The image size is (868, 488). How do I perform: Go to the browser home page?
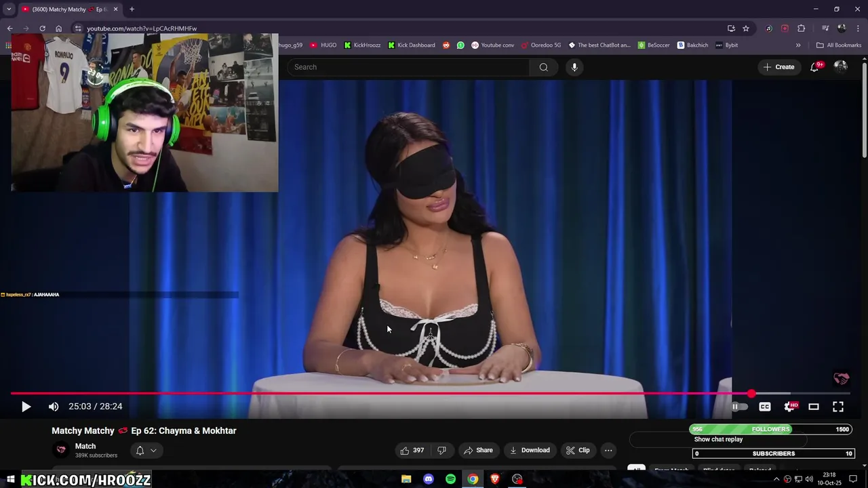coord(58,28)
